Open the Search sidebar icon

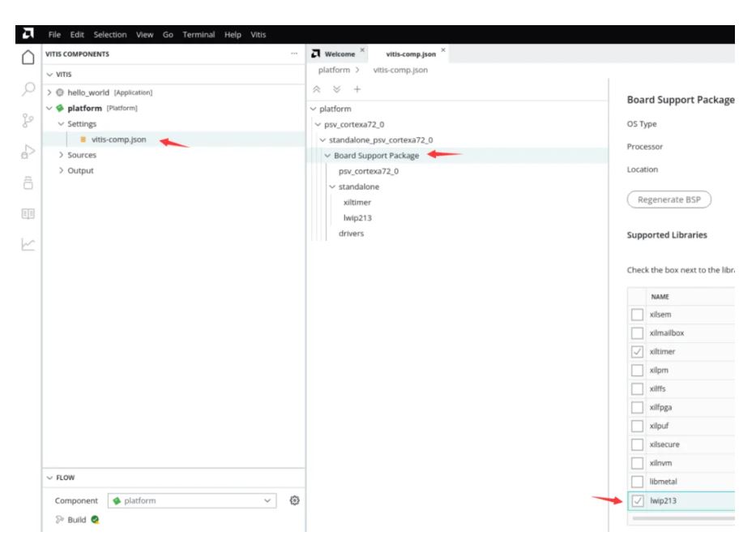[28, 88]
